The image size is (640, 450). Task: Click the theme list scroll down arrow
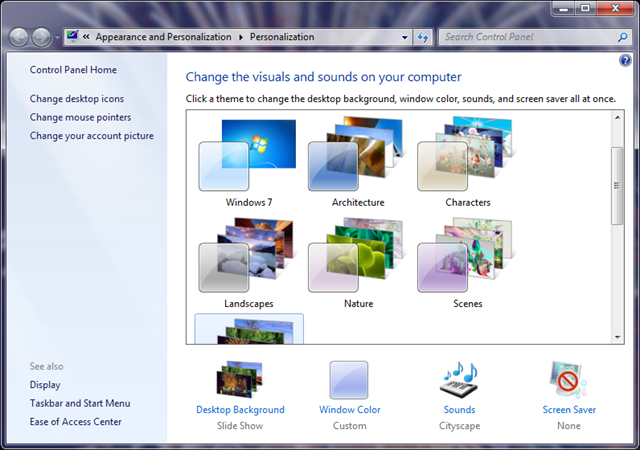tap(617, 337)
